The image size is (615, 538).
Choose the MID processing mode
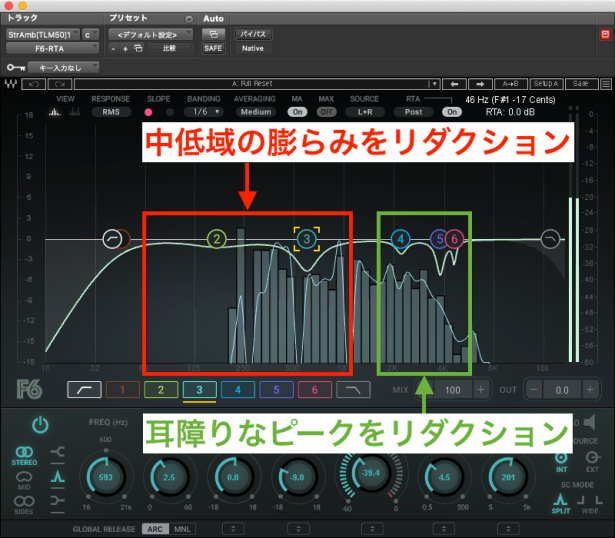coord(24,480)
